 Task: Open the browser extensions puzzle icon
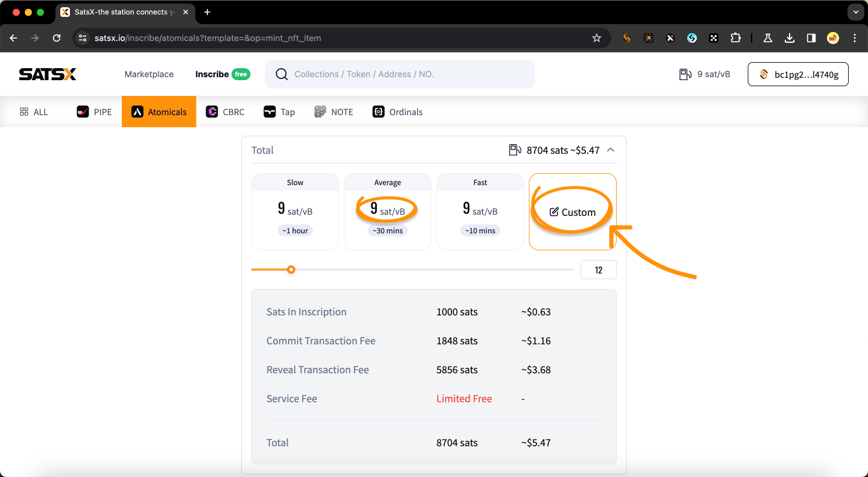(x=735, y=38)
